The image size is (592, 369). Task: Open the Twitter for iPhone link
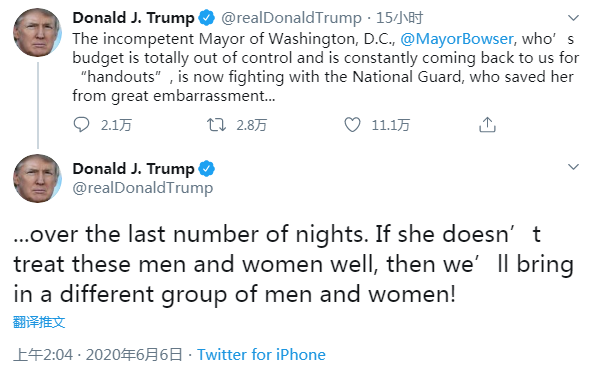click(261, 355)
